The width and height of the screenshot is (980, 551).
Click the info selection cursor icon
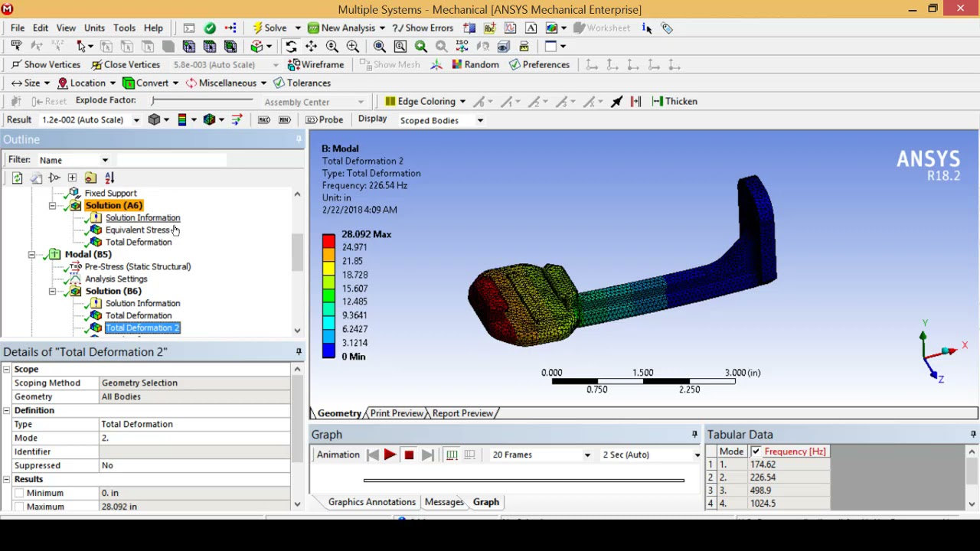[647, 28]
